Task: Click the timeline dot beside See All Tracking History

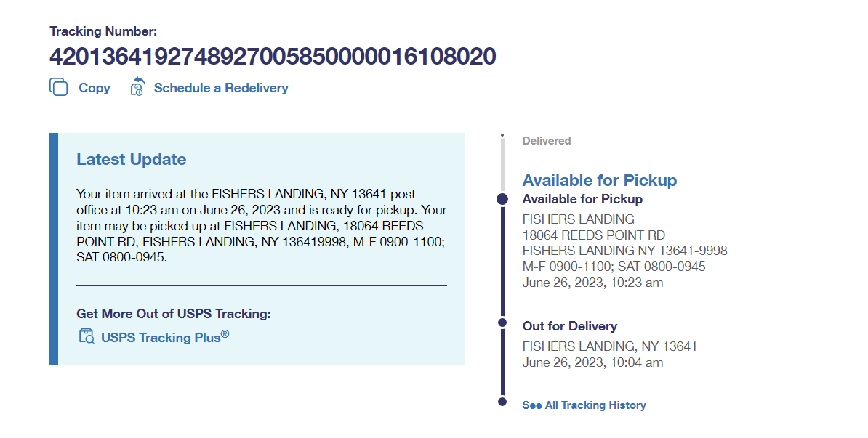Action: coord(502,402)
